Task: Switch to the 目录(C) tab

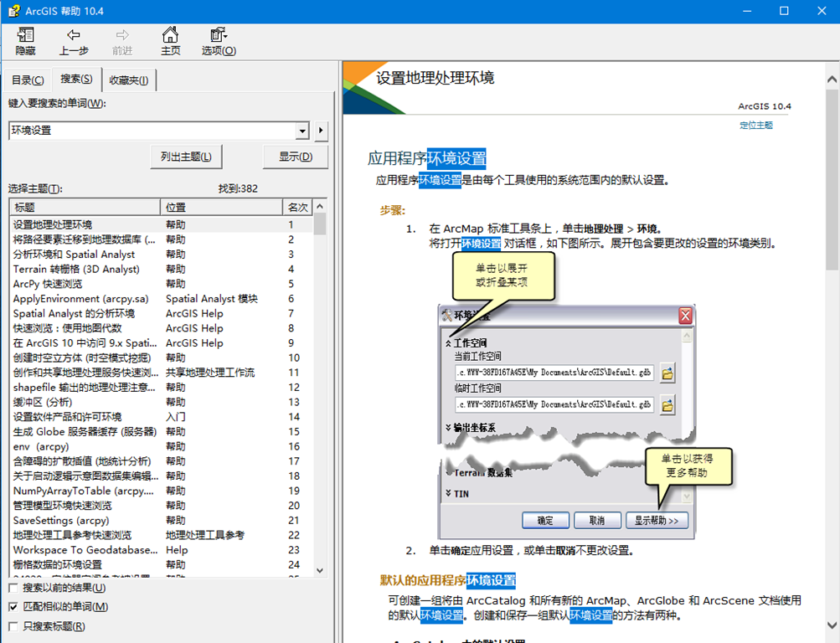Action: (x=28, y=80)
